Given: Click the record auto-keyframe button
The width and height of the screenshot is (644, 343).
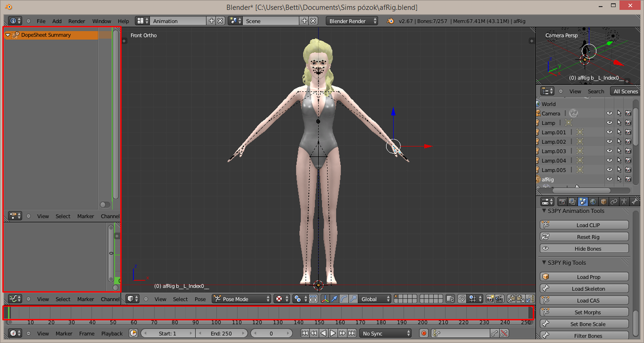Looking at the screenshot, I should click(423, 333).
